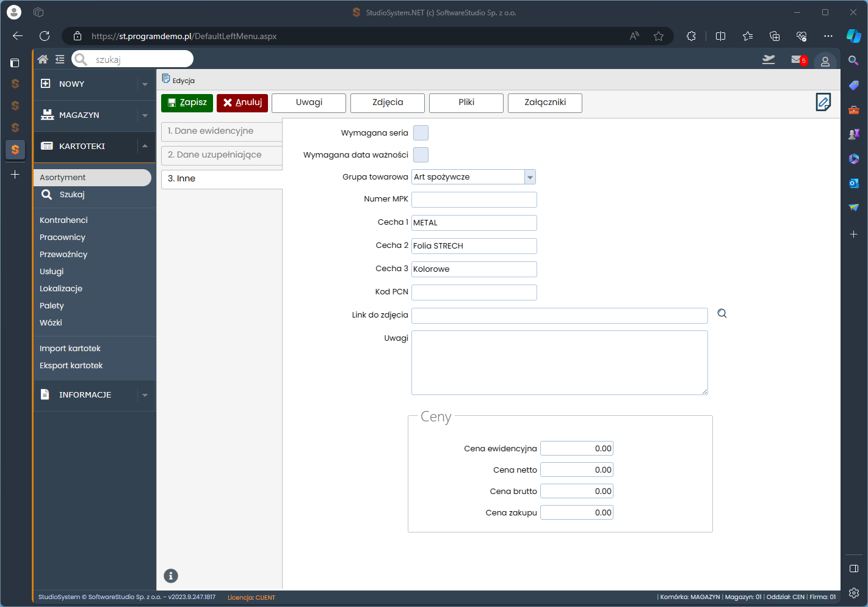Click the search magnifier in szukaj box
Image resolution: width=868 pixels, height=607 pixels.
coord(81,59)
